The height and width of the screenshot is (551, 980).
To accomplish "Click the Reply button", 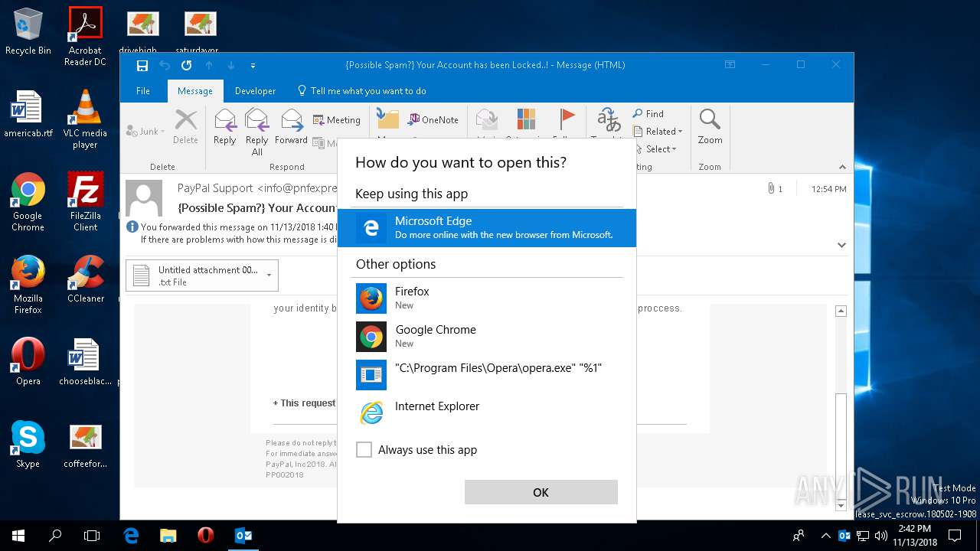I will point(224,127).
